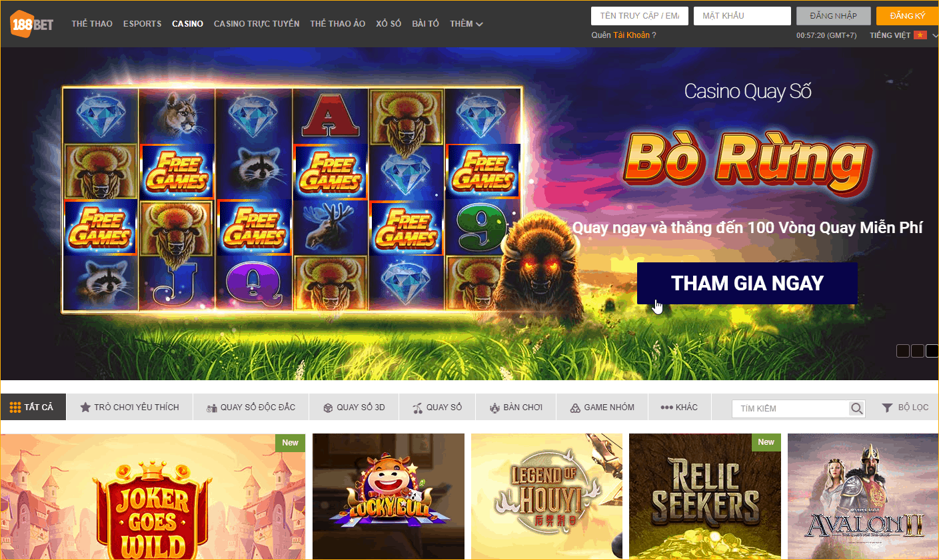Open the Relic Seekers game thumbnail
The height and width of the screenshot is (560, 939).
point(704,496)
